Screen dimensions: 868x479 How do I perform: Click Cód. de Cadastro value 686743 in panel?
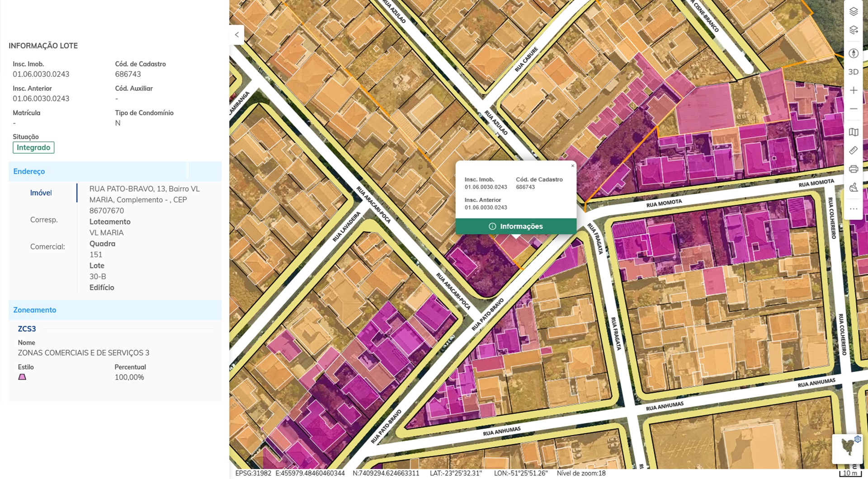[x=128, y=74]
